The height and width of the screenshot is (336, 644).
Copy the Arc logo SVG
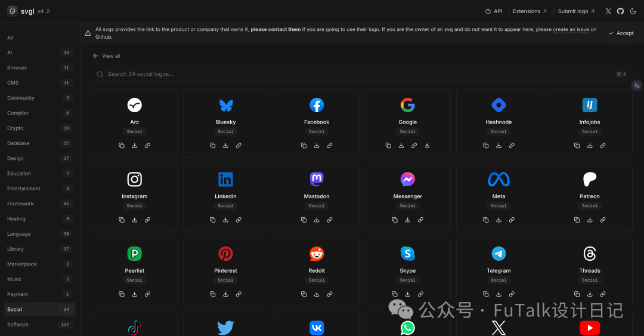click(x=122, y=146)
